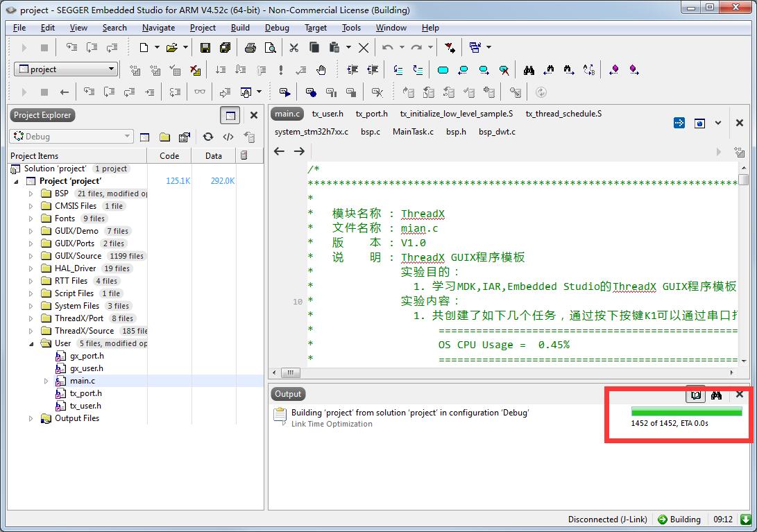Select the Fonts folder item
This screenshot has width=757, height=532.
pyautogui.click(x=65, y=218)
